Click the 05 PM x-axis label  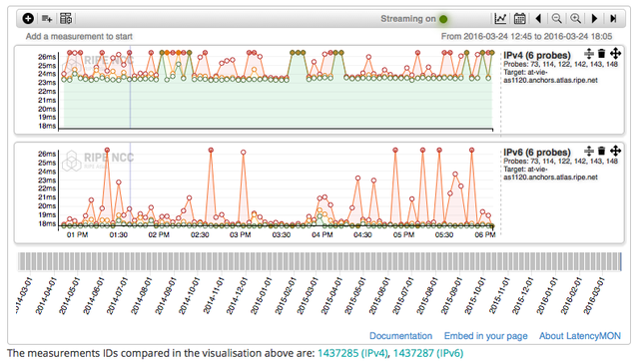click(403, 235)
